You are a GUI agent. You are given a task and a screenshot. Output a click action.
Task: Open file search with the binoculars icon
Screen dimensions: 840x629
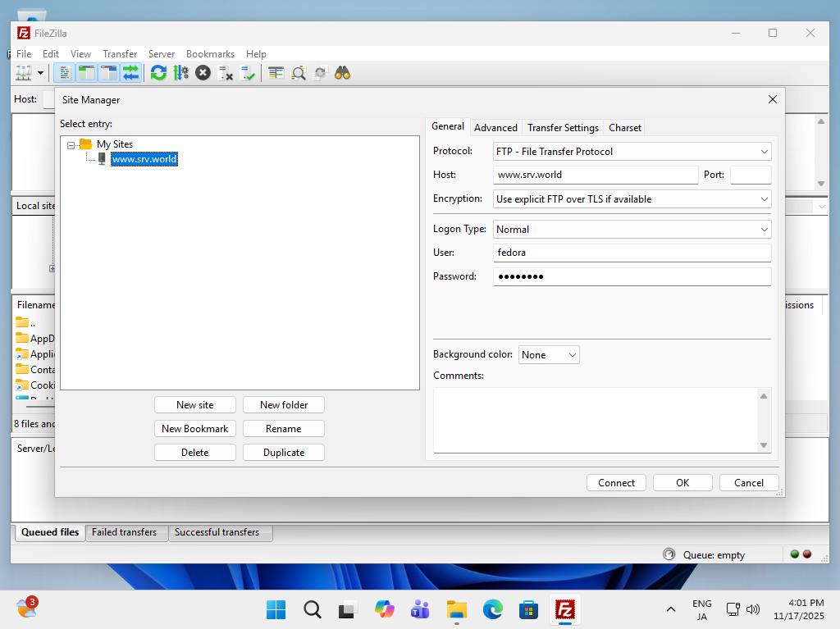[342, 73]
